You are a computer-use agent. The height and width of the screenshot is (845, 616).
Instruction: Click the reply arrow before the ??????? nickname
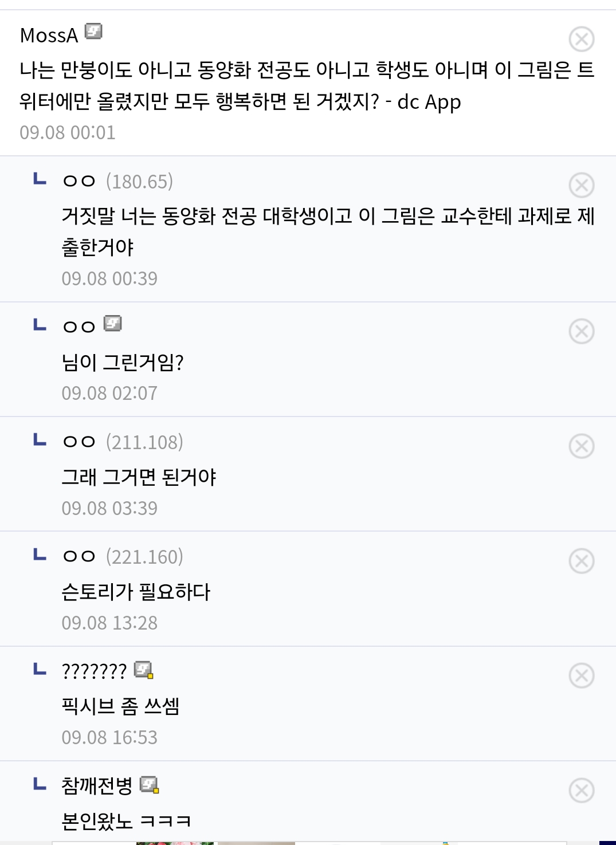tap(40, 669)
